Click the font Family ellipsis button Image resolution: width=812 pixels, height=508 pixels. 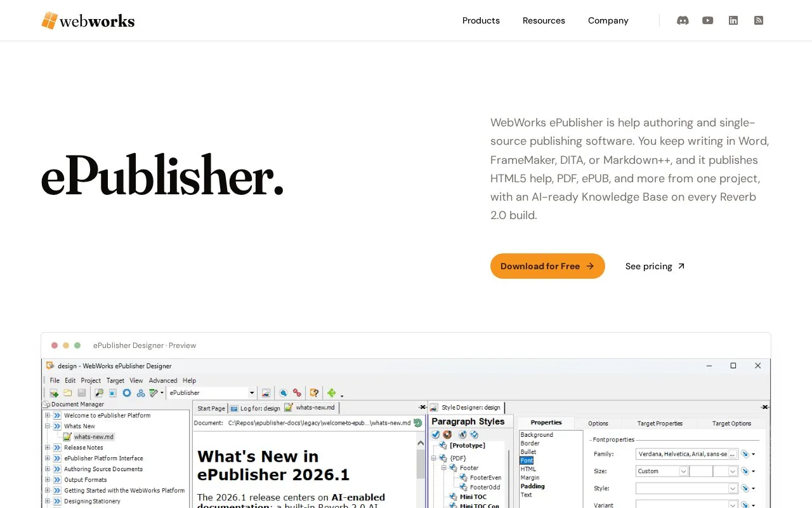point(733,454)
